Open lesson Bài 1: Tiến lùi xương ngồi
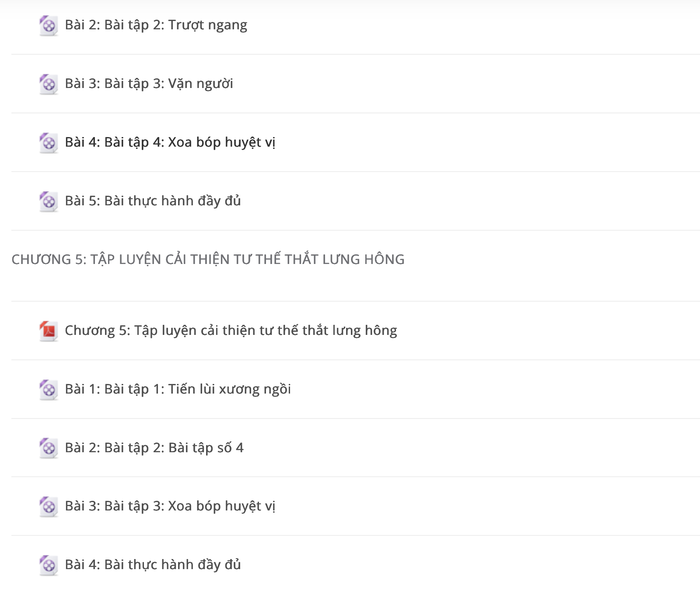700x591 pixels. point(178,389)
